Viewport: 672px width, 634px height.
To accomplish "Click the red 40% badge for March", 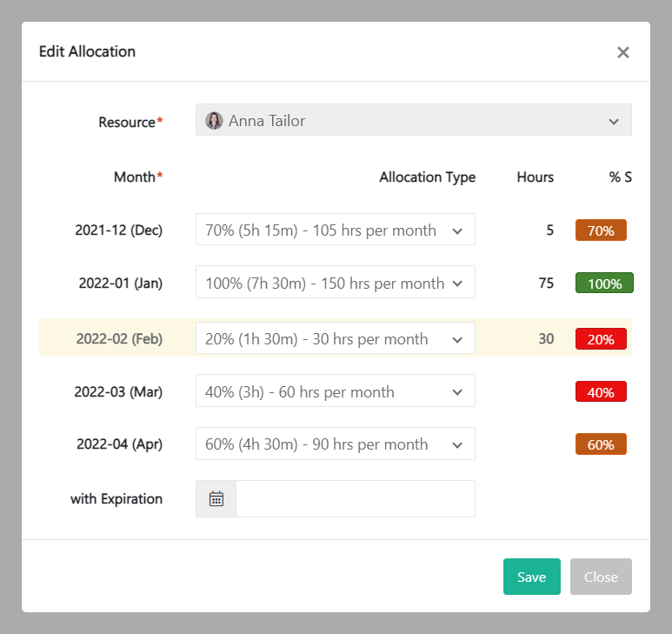I will (x=601, y=392).
